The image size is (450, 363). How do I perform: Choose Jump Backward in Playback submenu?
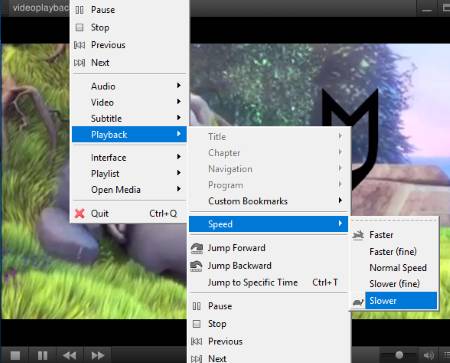coord(269,265)
